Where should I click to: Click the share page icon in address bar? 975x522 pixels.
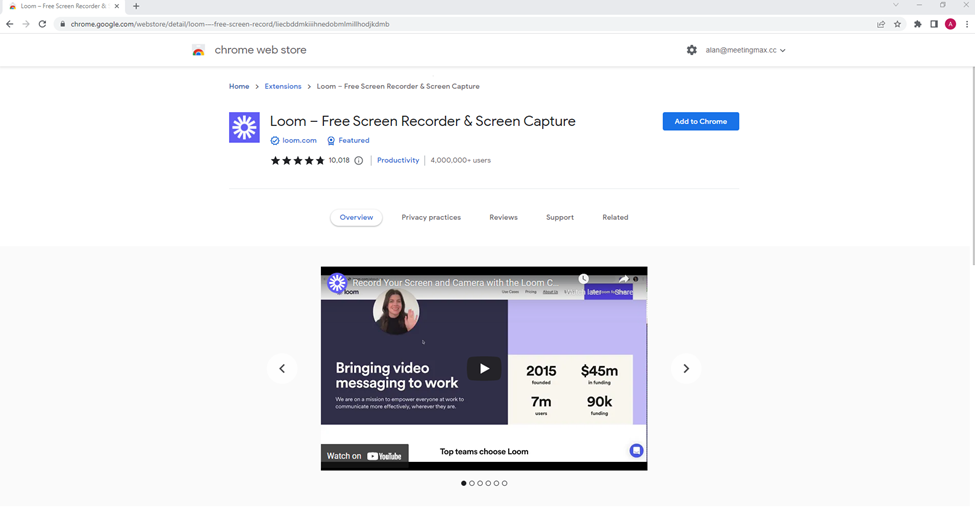tap(881, 24)
